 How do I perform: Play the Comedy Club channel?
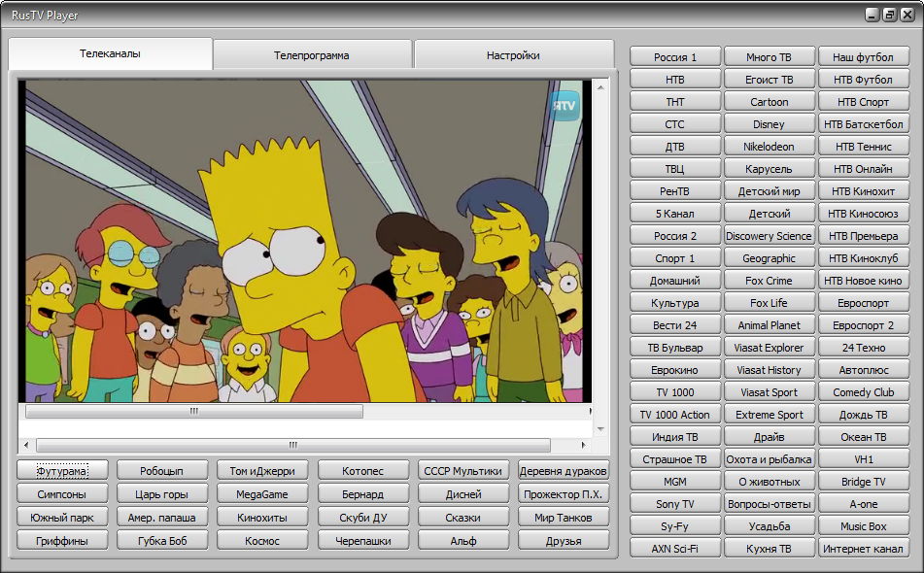[864, 392]
